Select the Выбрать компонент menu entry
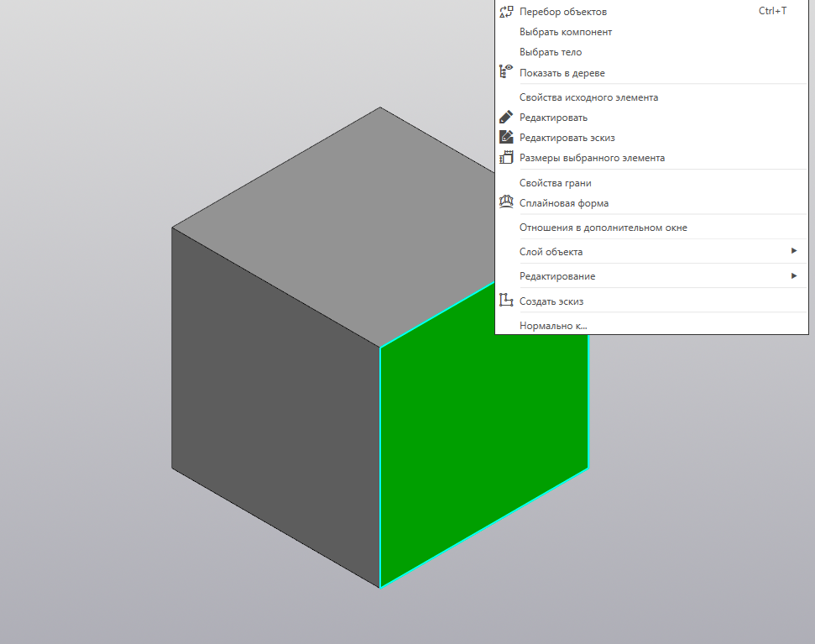815x644 pixels. click(651, 32)
